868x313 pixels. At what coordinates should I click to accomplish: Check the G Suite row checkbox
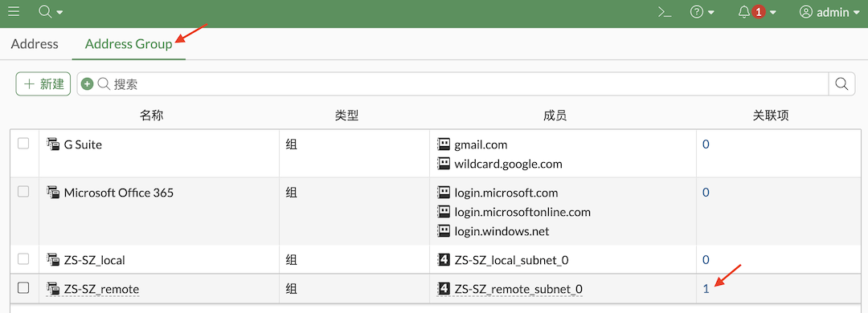click(23, 144)
